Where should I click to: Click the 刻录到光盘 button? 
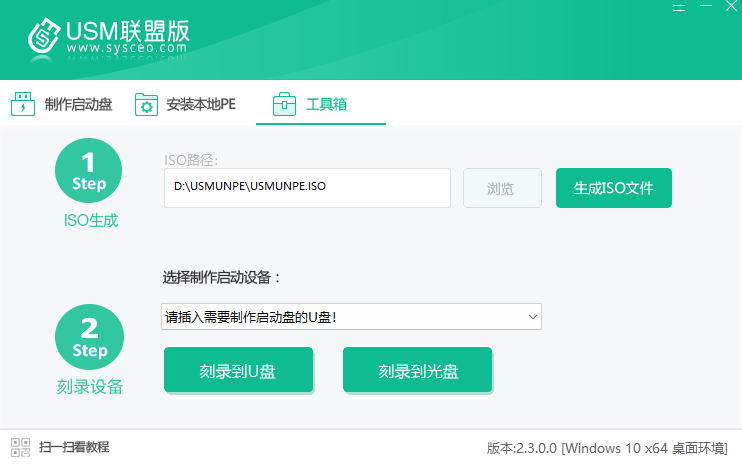(x=417, y=371)
